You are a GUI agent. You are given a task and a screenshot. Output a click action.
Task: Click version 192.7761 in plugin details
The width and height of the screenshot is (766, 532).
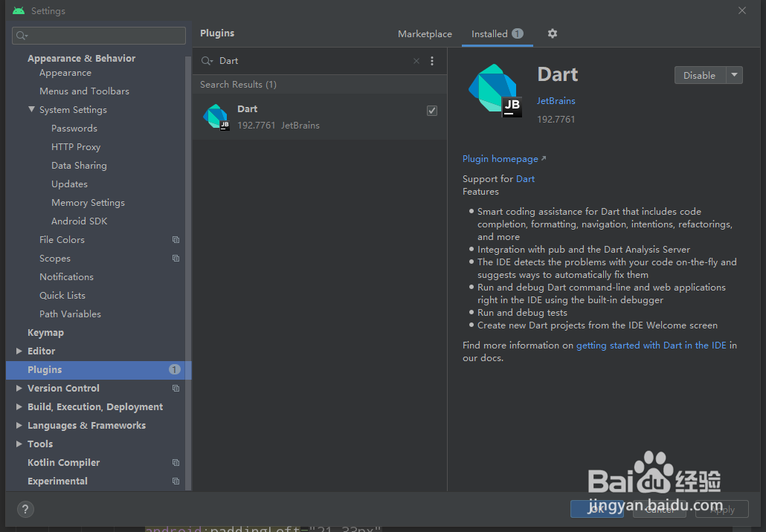click(x=556, y=120)
